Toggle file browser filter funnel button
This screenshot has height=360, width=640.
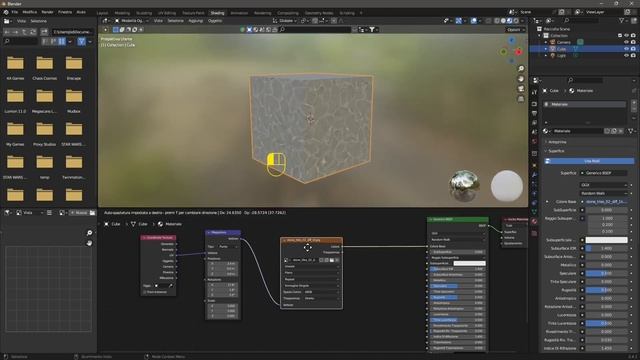[82, 41]
